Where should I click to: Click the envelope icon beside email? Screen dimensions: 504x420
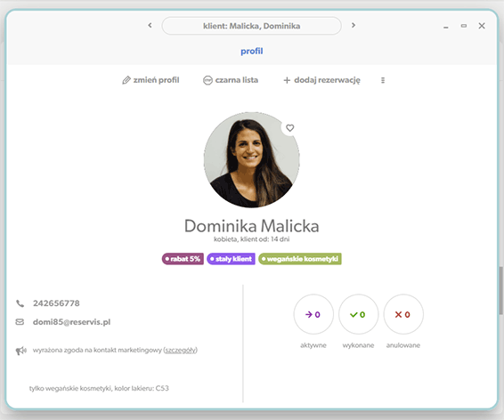click(20, 322)
